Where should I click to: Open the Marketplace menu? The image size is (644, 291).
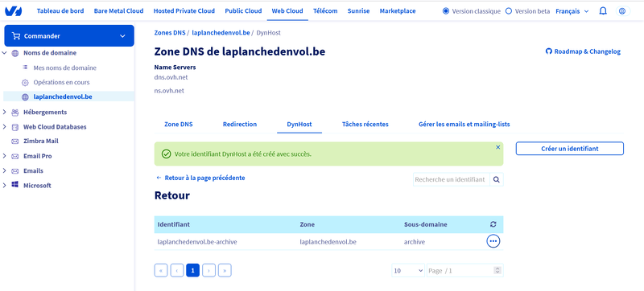point(398,11)
